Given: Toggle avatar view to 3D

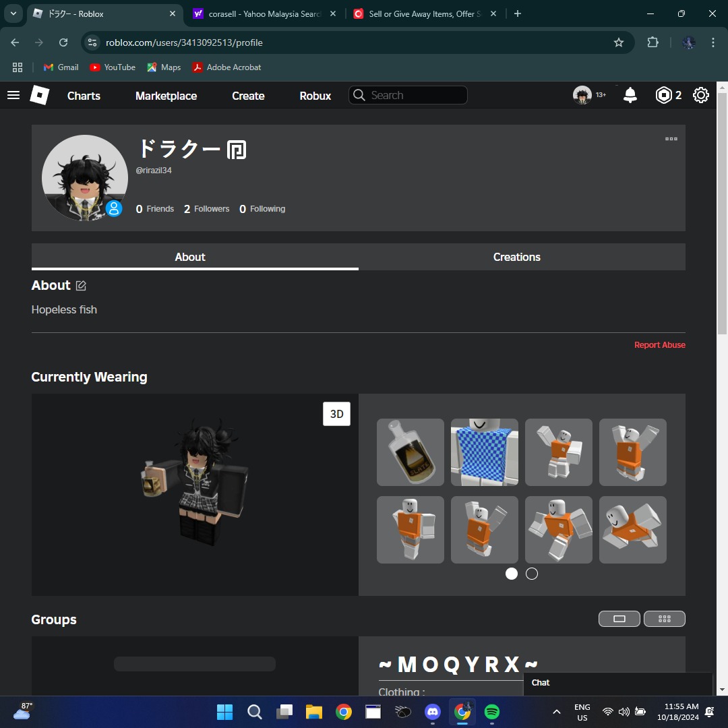Looking at the screenshot, I should 336,414.
